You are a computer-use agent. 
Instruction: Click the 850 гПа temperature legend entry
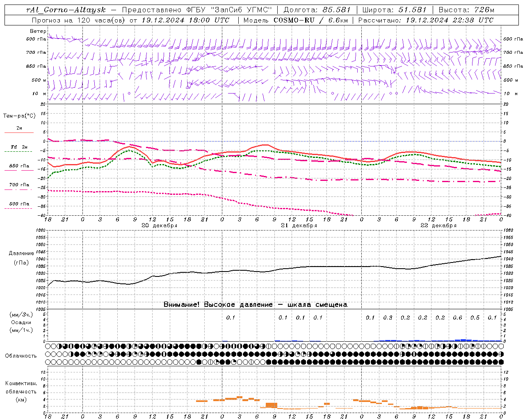[x=19, y=166]
